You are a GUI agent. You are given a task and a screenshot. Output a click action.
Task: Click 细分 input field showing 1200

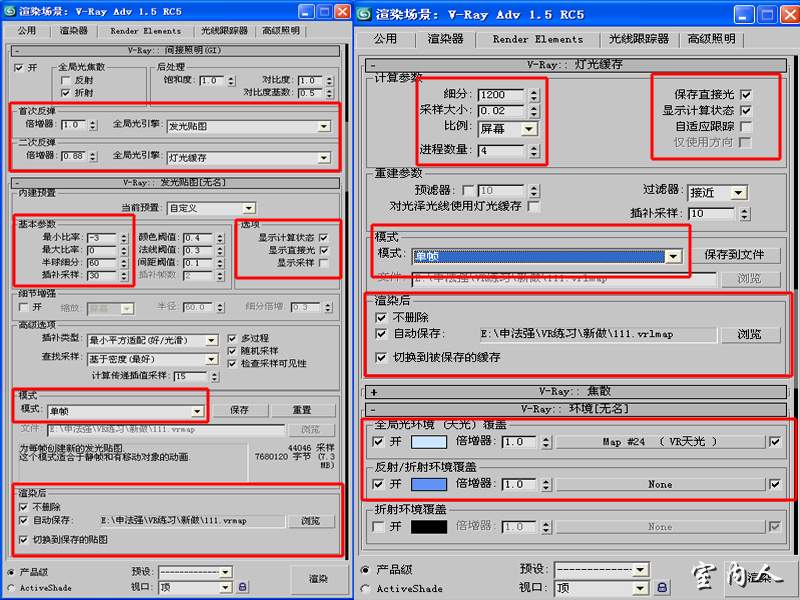501,95
